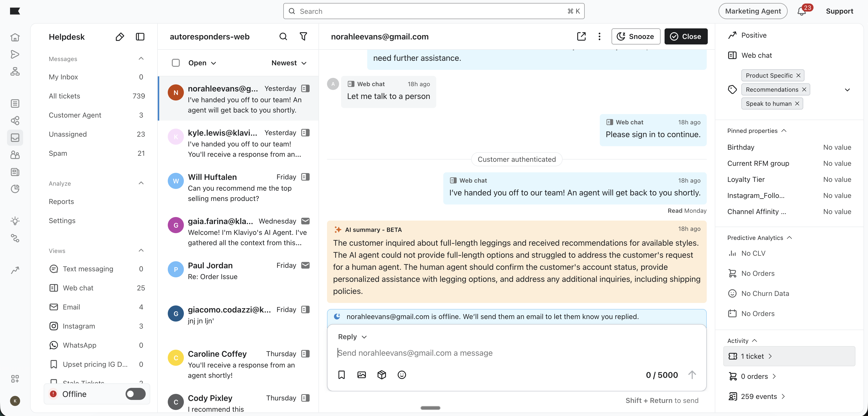This screenshot has height=416, width=868.
Task: Click the compose new message pencil icon
Action: [120, 37]
